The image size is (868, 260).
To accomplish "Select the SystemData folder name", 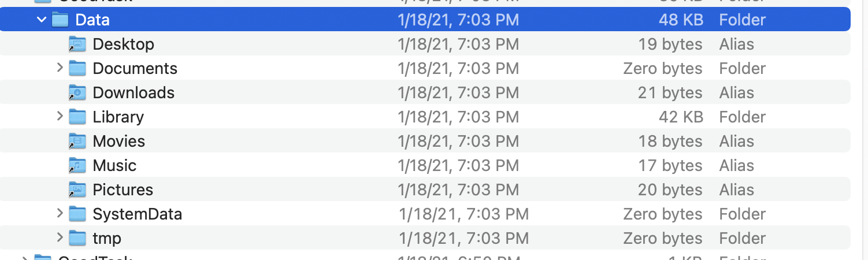I will (x=137, y=214).
